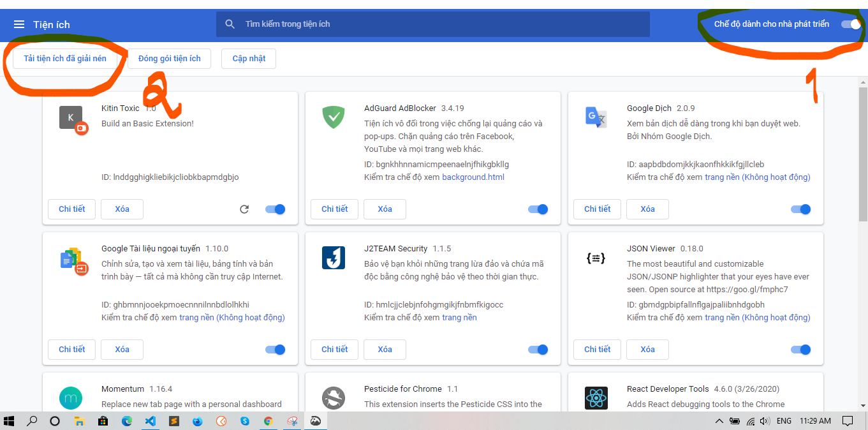The image size is (868, 430).
Task: Open Skype from the taskbar
Action: click(245, 421)
